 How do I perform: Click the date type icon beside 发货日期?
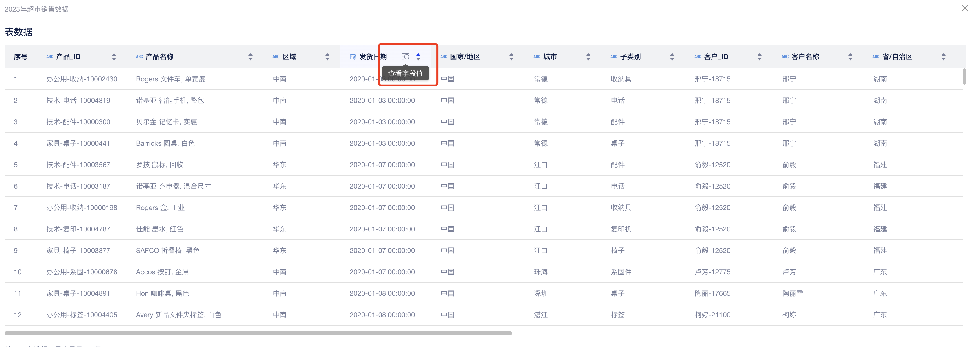pyautogui.click(x=353, y=57)
